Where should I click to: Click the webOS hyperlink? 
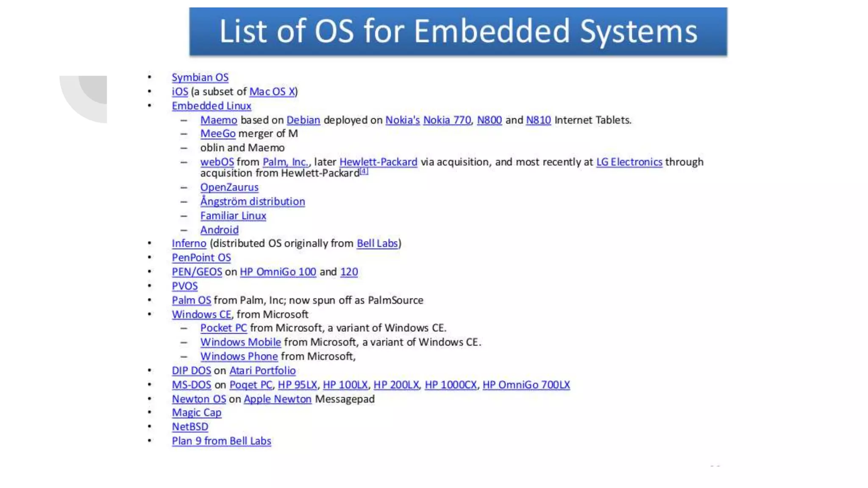click(x=217, y=162)
